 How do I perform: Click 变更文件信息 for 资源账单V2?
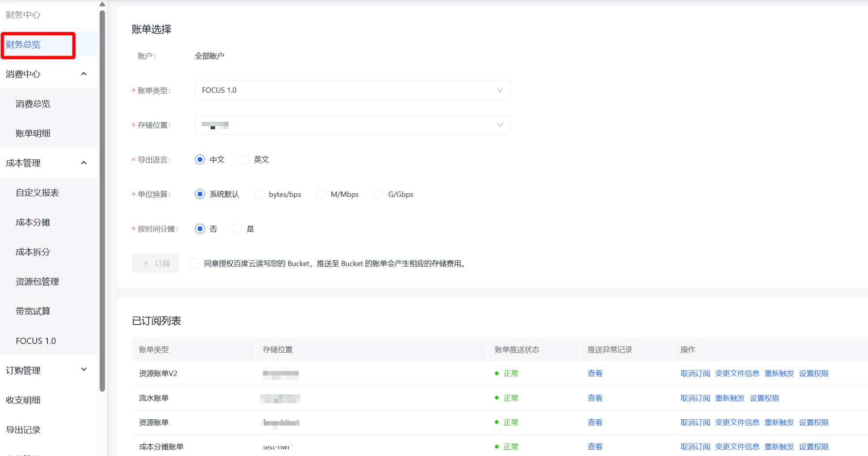tap(737, 373)
